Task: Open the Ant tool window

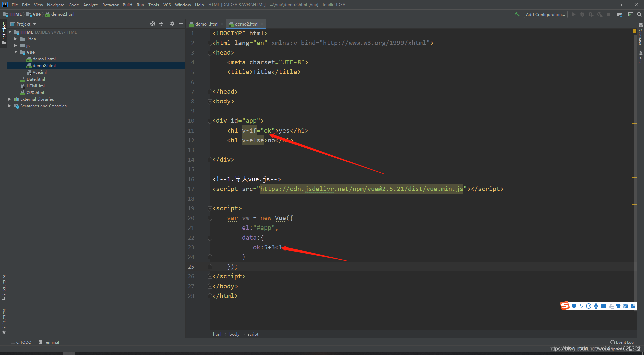Action: pos(640,57)
